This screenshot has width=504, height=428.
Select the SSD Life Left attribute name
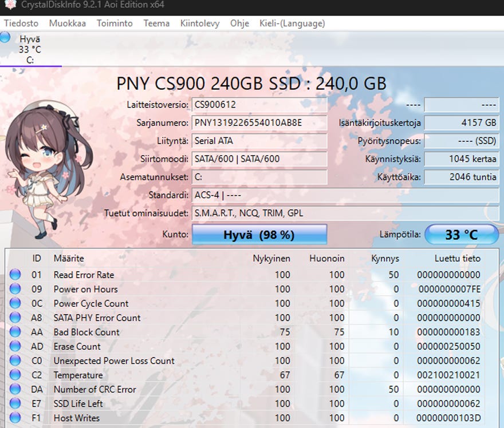point(78,403)
